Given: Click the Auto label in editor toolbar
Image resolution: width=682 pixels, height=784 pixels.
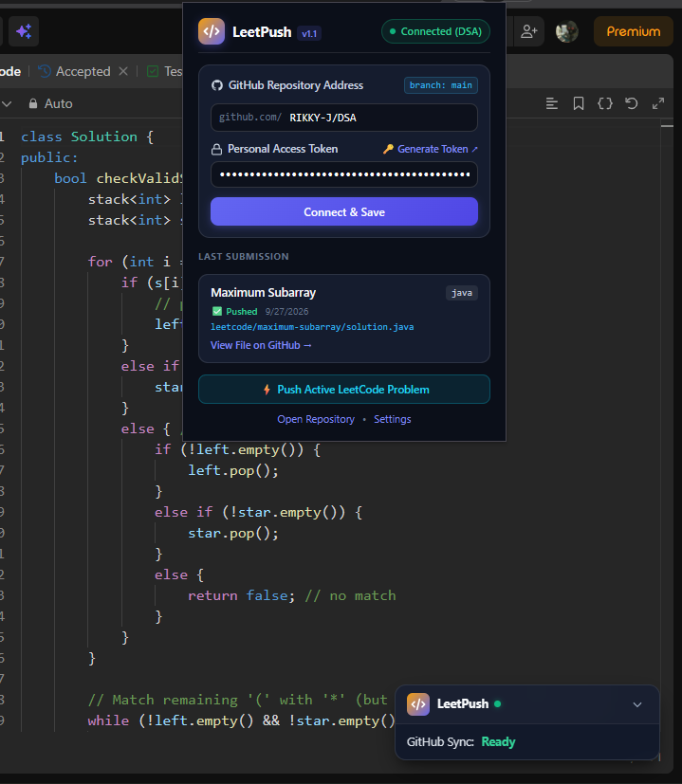Looking at the screenshot, I should (59, 103).
